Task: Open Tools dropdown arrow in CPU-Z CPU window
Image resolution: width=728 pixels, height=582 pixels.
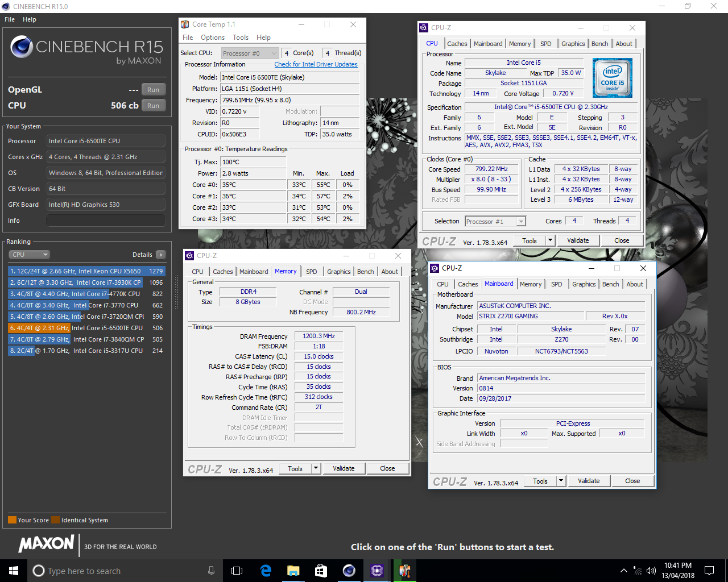Action: [x=550, y=240]
